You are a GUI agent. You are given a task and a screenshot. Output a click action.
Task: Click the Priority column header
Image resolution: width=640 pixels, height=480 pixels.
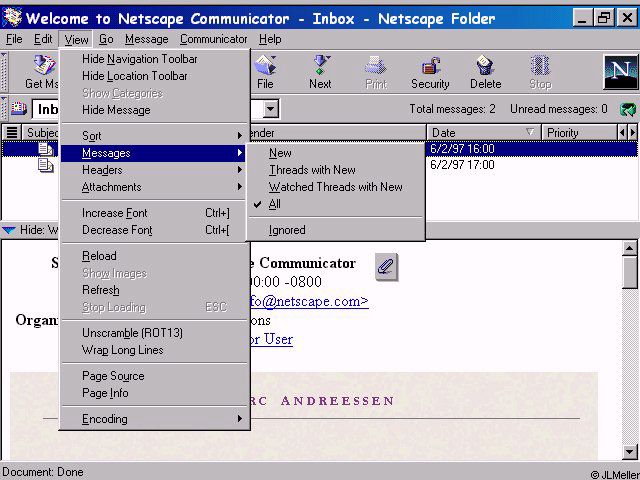(x=578, y=133)
